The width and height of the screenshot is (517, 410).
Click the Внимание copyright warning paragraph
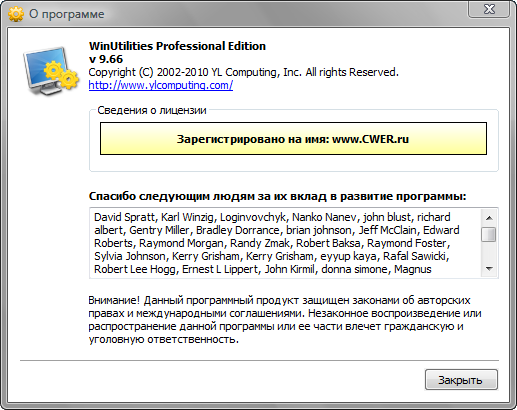[x=285, y=320]
